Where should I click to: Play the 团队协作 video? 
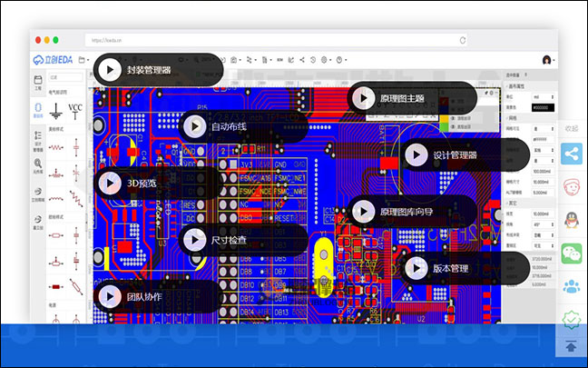[110, 296]
